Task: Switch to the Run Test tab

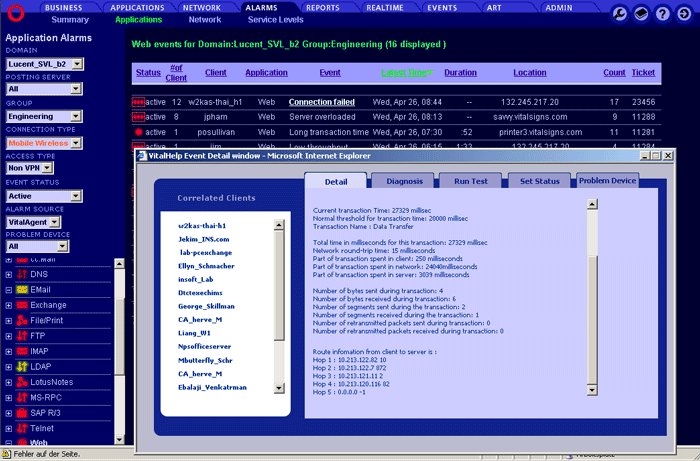Action: coord(471,181)
